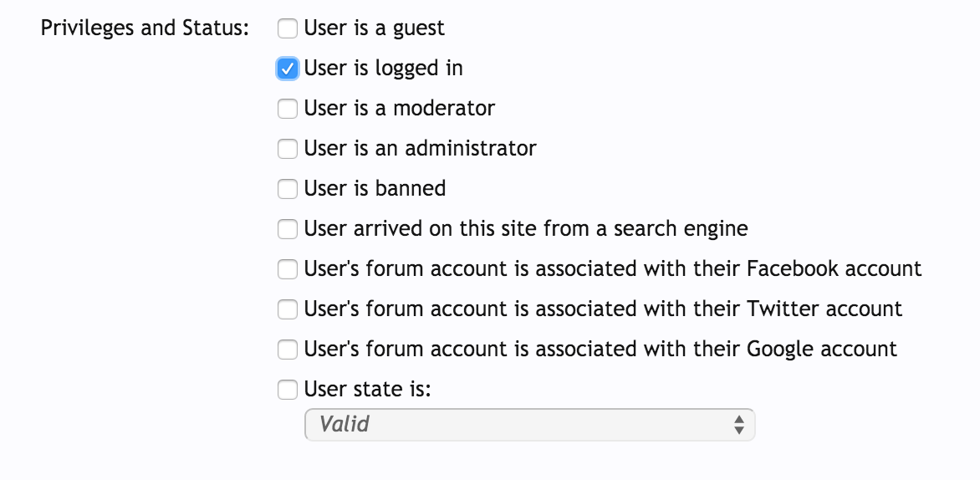The height and width of the screenshot is (480, 980).
Task: Click the 'User is a guest' label text
Action: pos(374,28)
